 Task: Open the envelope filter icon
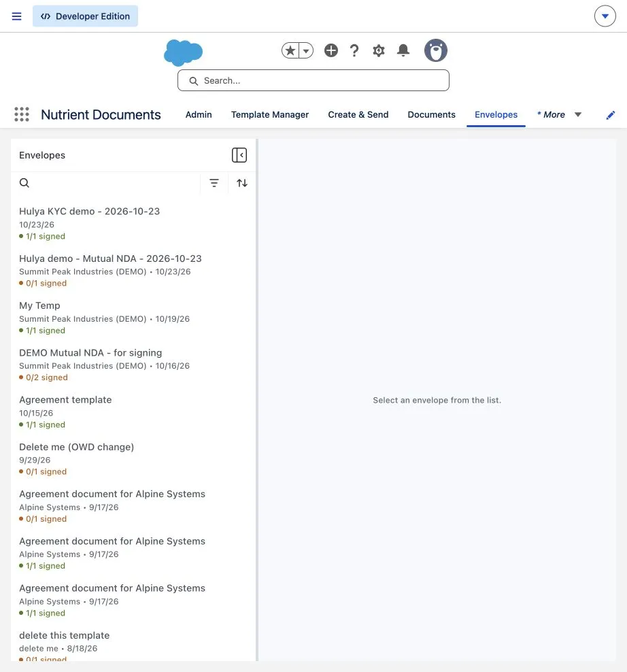click(214, 183)
